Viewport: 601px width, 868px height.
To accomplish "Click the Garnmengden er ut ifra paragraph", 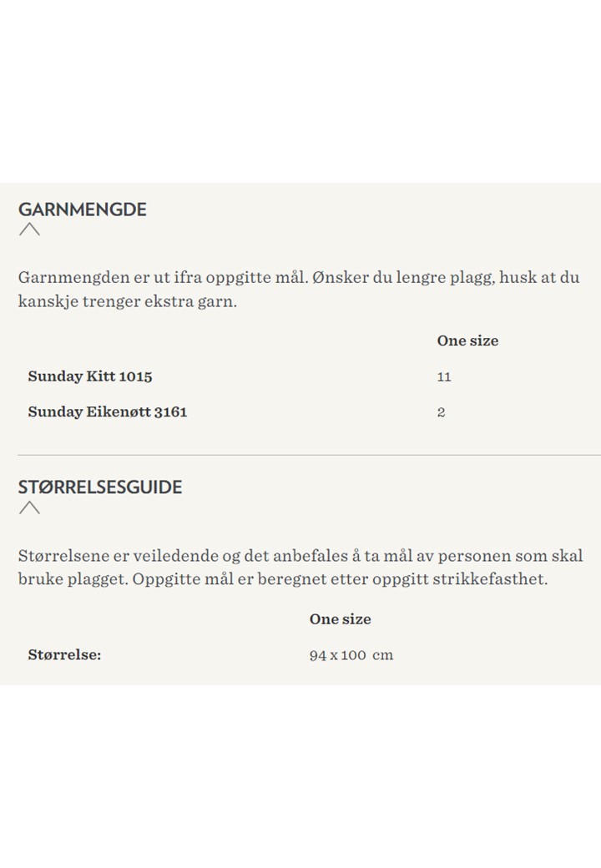I will pos(299,289).
